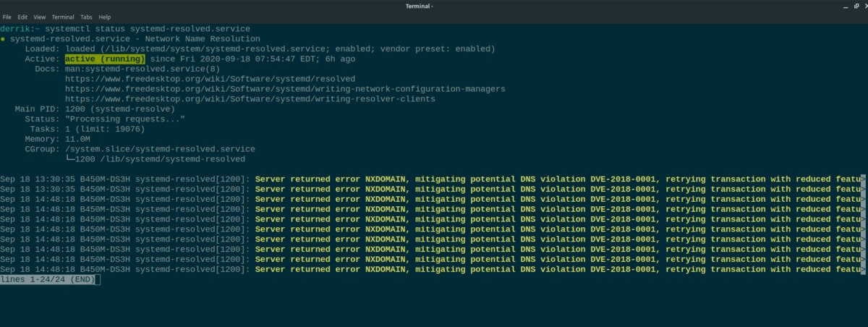Click the 'Terminal -' window title
Screen dimensions: 868x327
[421, 6]
